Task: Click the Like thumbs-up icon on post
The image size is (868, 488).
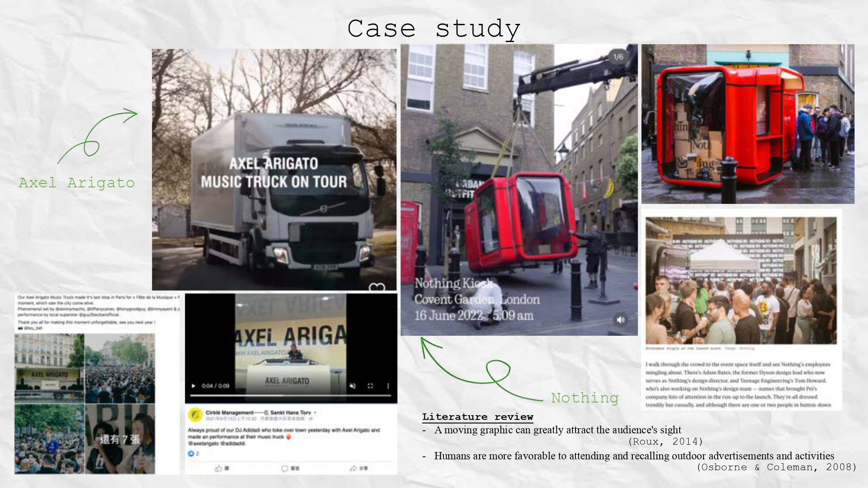Action: coord(219,468)
